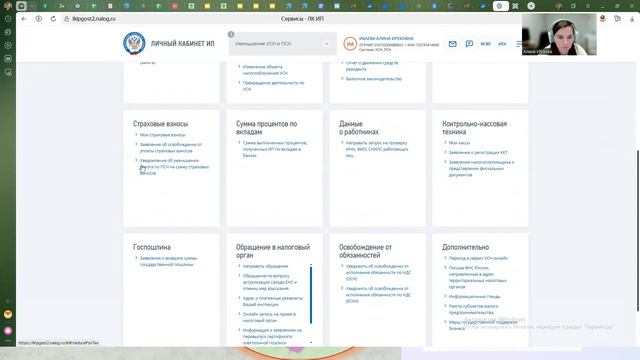Open Отчет о движении средств резидента link
640x360 pixels.
371,66
